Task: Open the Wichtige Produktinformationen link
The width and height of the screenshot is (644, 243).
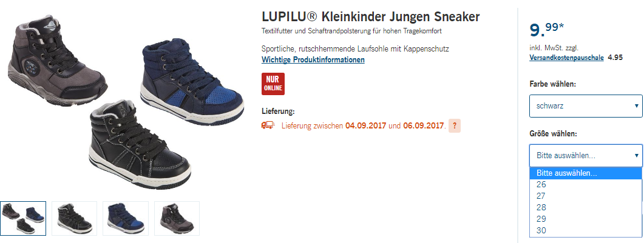Action: 313,60
